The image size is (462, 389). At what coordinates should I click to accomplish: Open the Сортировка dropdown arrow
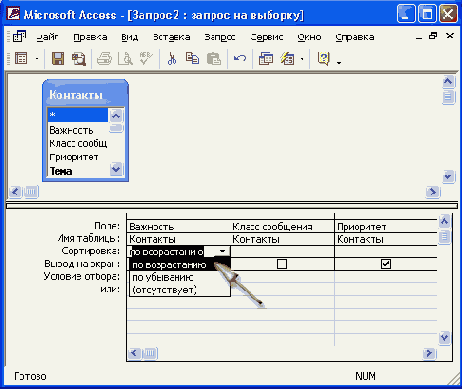pyautogui.click(x=222, y=251)
